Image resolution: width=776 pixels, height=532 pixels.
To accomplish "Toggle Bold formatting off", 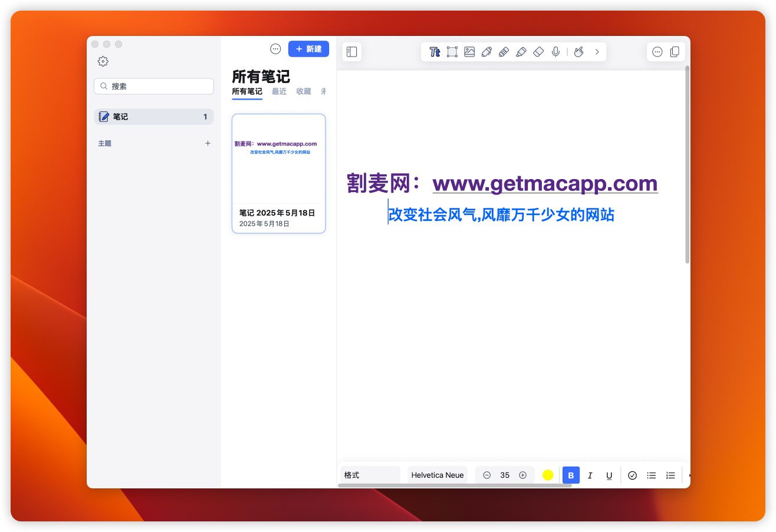I will (571, 475).
